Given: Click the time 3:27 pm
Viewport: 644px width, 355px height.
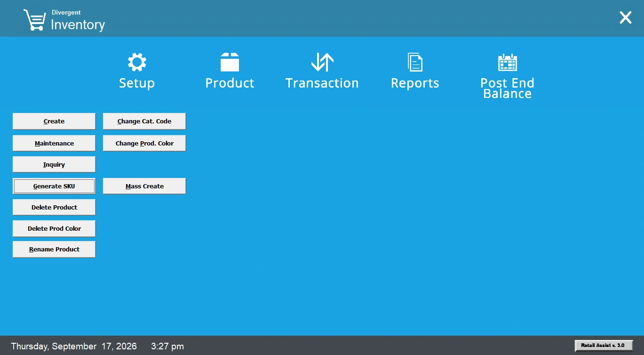Looking at the screenshot, I should pos(167,347).
